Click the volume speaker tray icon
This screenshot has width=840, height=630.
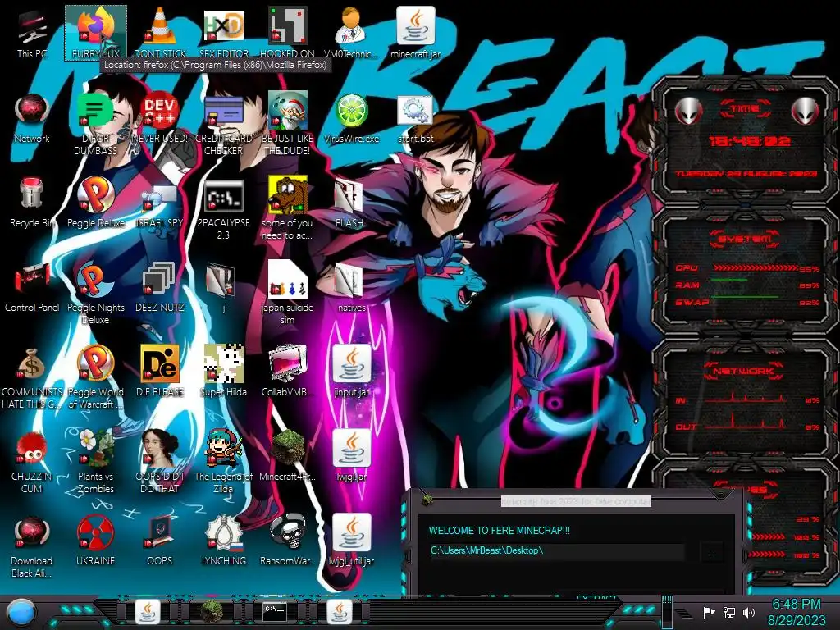pyautogui.click(x=749, y=612)
